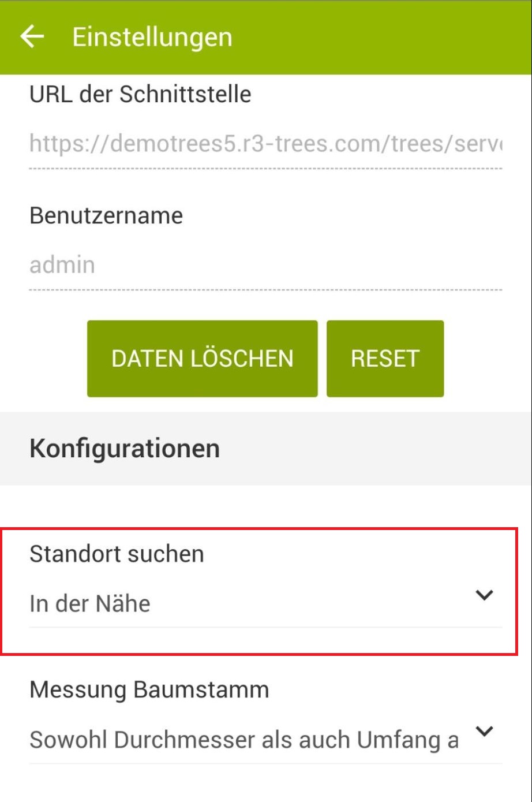Click the dotted underline below the URL

(x=265, y=169)
